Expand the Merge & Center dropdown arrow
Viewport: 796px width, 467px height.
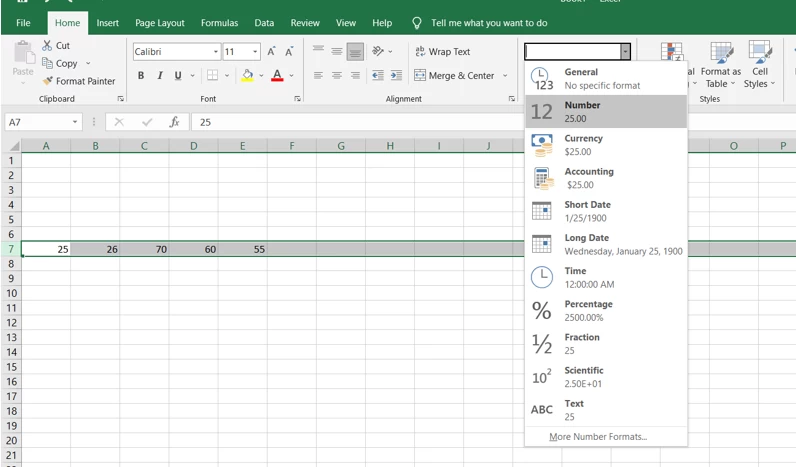(x=505, y=75)
